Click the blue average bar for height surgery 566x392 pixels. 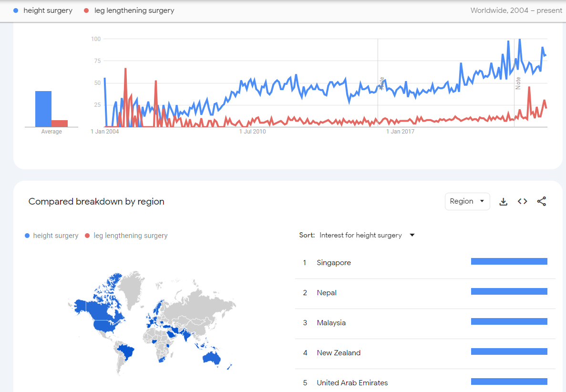pos(43,109)
